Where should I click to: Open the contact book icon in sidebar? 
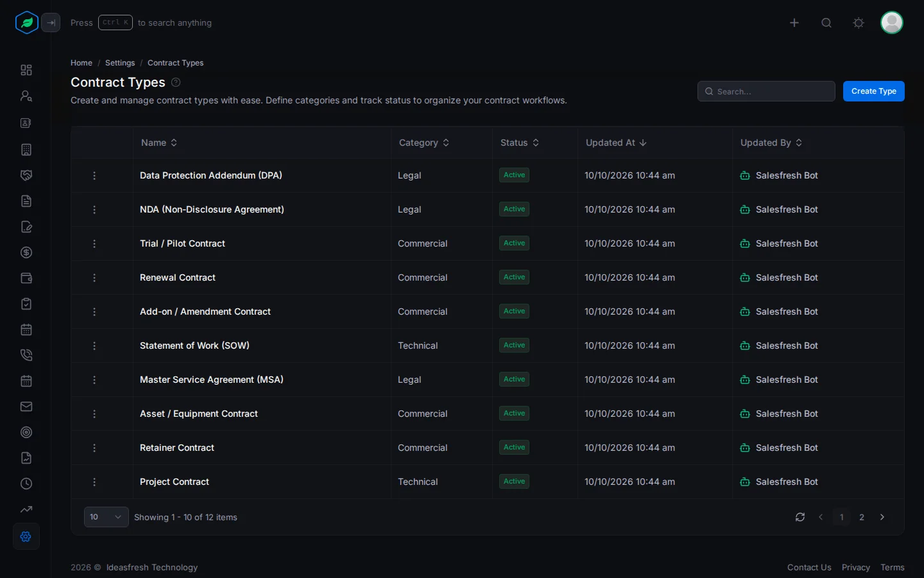click(x=26, y=123)
